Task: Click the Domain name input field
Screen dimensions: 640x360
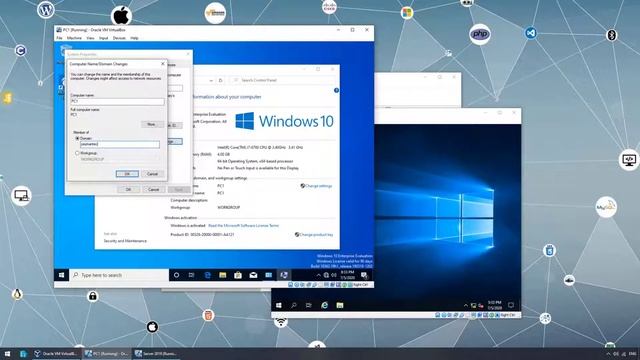Action: (120, 144)
